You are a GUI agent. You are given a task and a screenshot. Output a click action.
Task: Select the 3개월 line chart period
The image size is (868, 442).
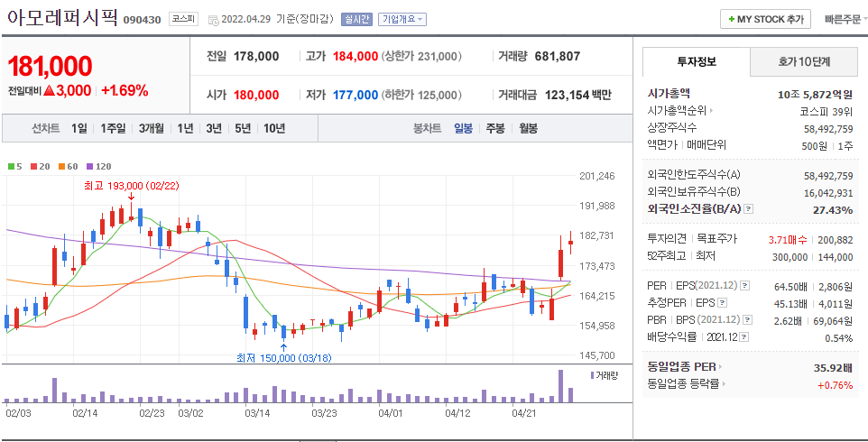(x=151, y=129)
